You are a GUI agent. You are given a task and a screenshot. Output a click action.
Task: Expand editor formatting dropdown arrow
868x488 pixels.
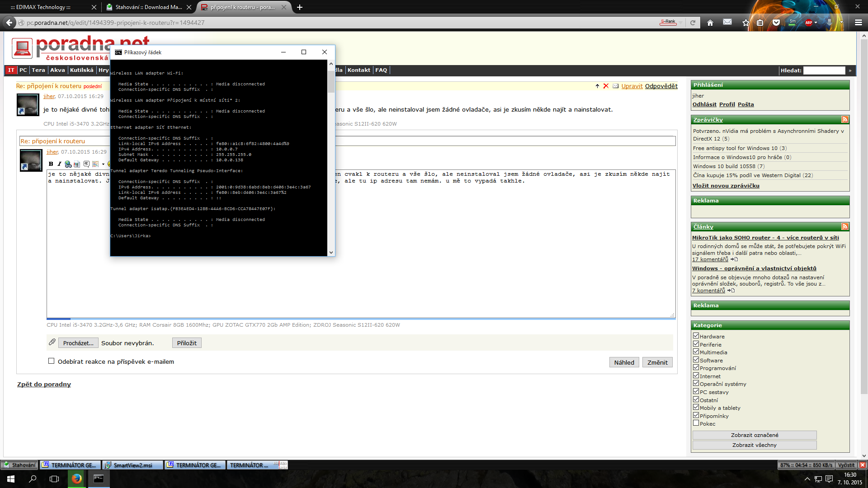103,164
